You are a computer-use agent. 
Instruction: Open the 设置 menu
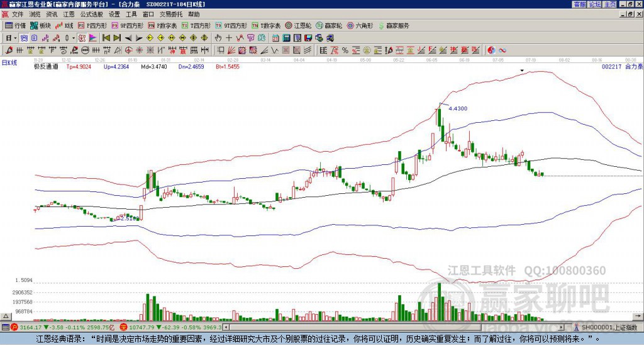pyautogui.click(x=114, y=14)
